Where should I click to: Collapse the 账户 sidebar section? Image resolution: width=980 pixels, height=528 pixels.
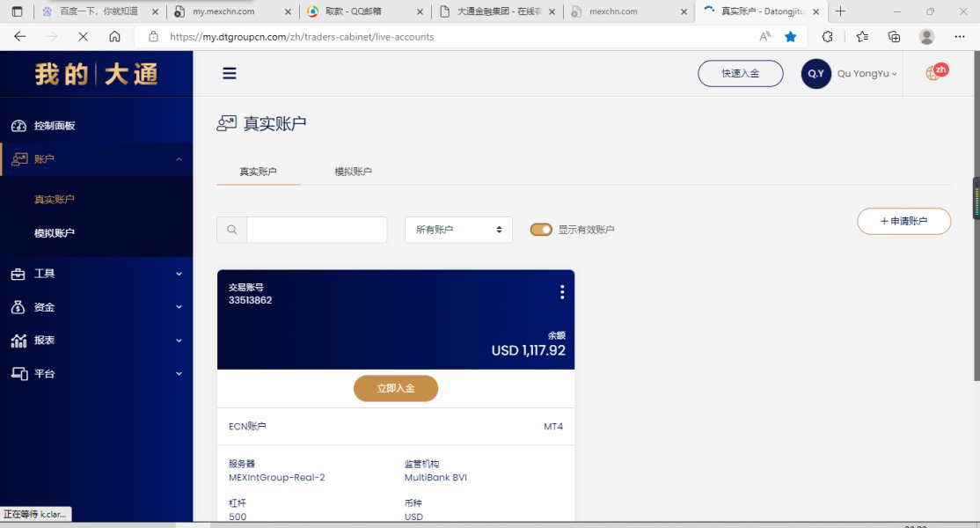click(x=179, y=159)
